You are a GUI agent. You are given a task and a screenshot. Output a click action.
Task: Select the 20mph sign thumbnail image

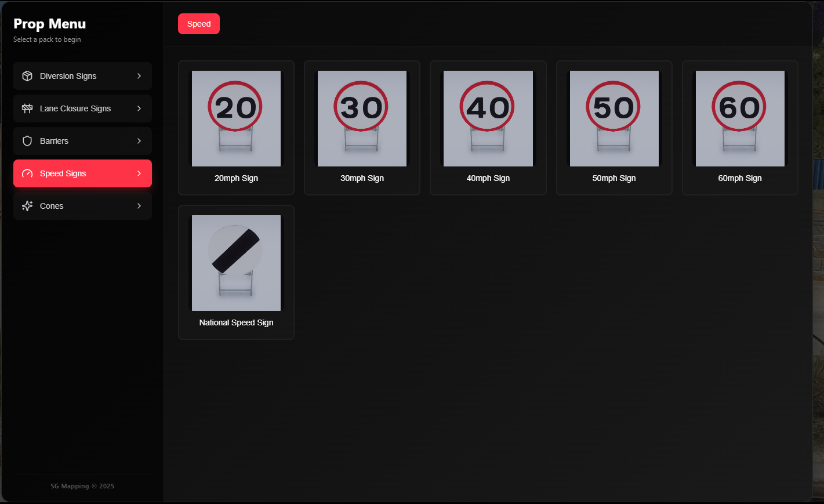click(236, 118)
